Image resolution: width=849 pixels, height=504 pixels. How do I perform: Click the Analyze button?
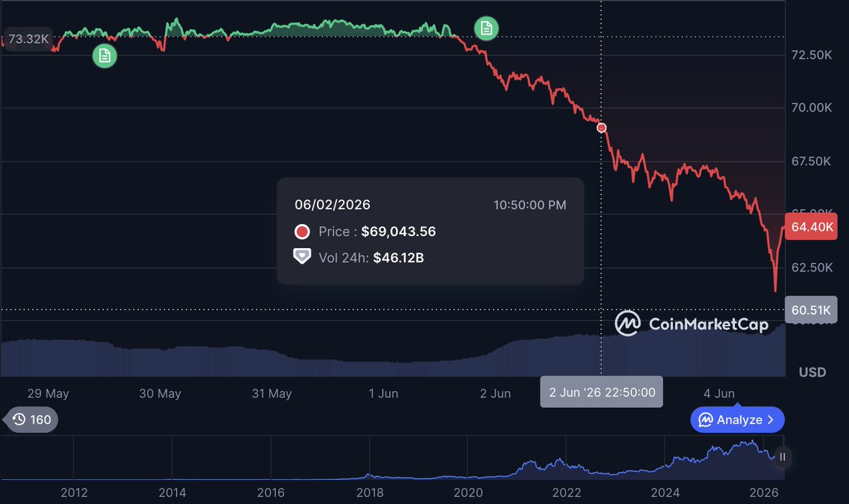tap(737, 420)
